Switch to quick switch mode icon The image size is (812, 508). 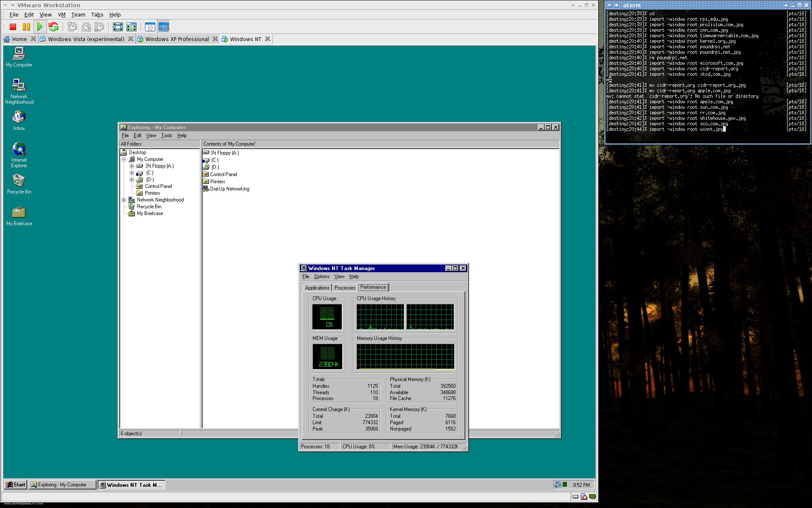(132, 27)
